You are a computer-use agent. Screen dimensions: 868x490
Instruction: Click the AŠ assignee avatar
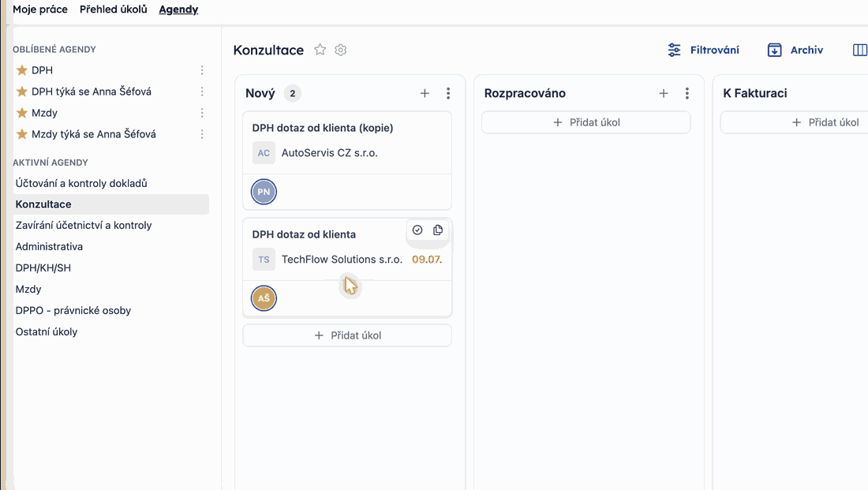tap(264, 298)
